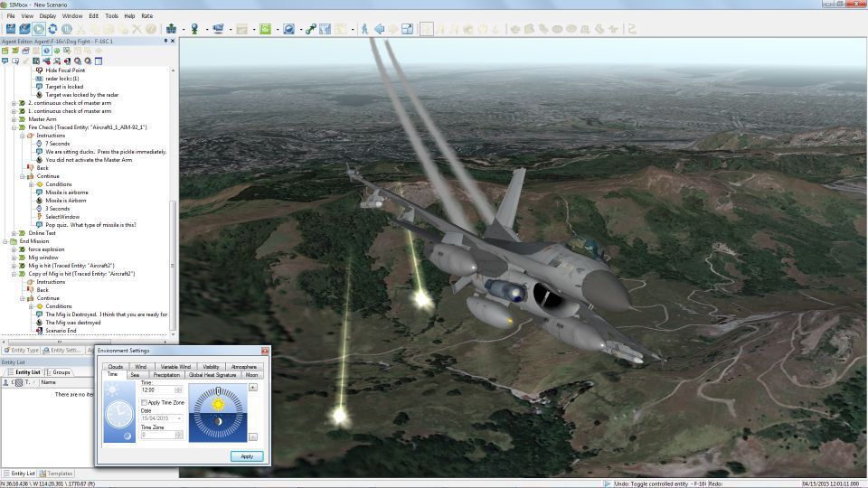The image size is (868, 488).
Task: Click the blue left arrow navigation icon
Action: (x=379, y=29)
